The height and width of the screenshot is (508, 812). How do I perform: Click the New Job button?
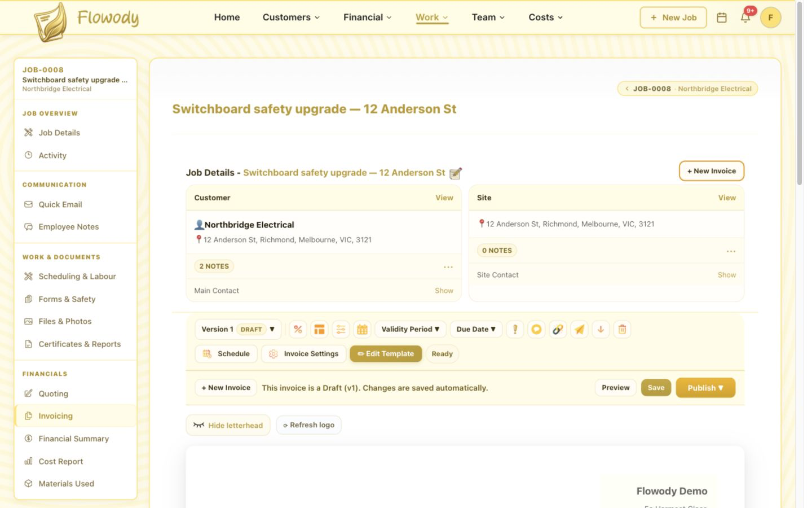(x=673, y=17)
